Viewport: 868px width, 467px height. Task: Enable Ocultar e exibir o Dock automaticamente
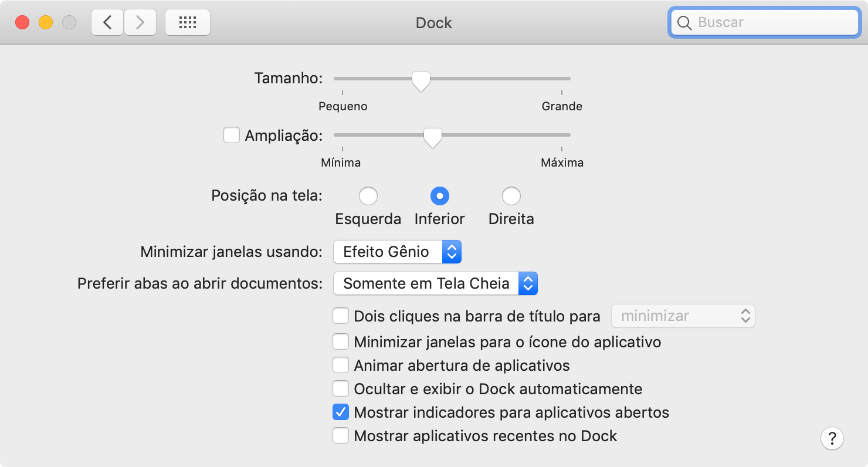[x=341, y=389]
